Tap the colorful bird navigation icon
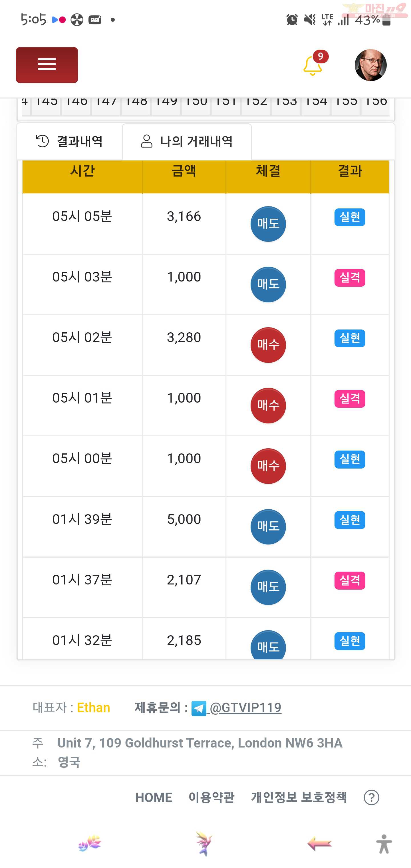This screenshot has height=868, width=411. pos(204,843)
